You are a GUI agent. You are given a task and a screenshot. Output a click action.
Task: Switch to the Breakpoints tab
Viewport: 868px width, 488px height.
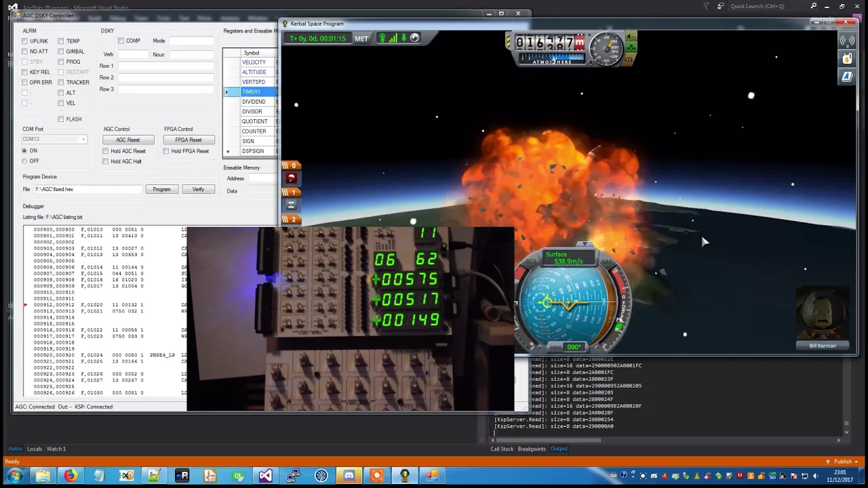point(532,449)
